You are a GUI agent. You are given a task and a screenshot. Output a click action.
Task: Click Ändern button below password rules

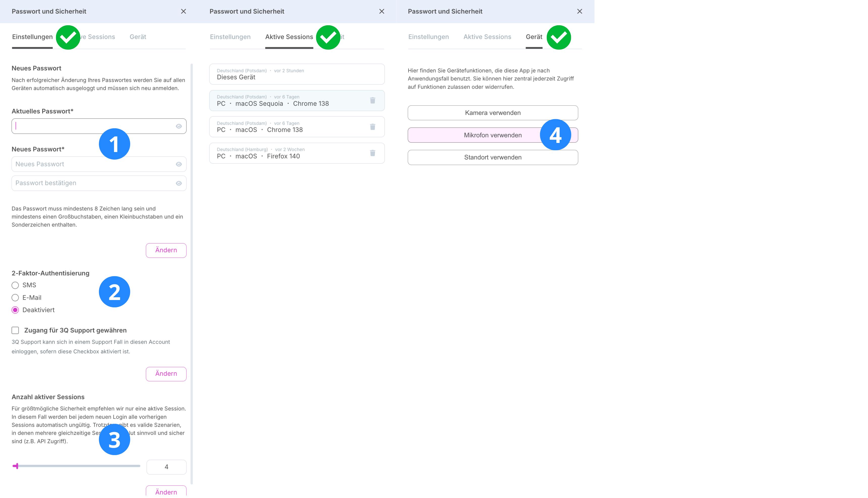click(166, 250)
